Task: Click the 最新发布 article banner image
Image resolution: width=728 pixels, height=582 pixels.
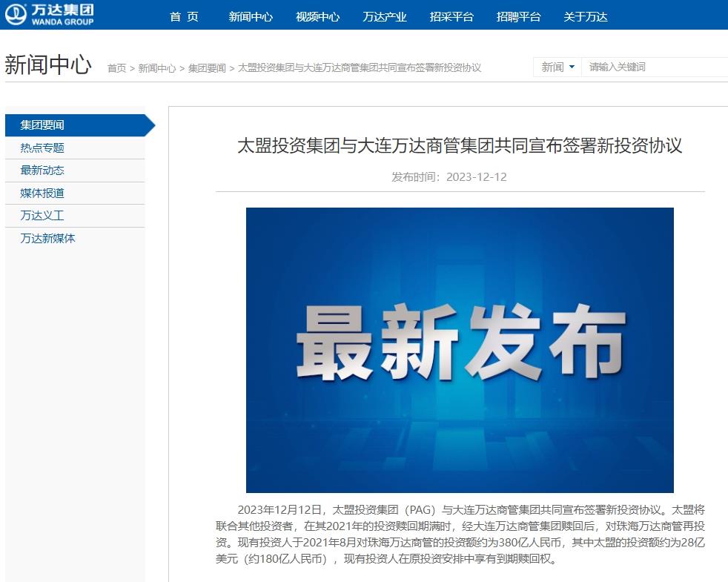Action: 460,350
